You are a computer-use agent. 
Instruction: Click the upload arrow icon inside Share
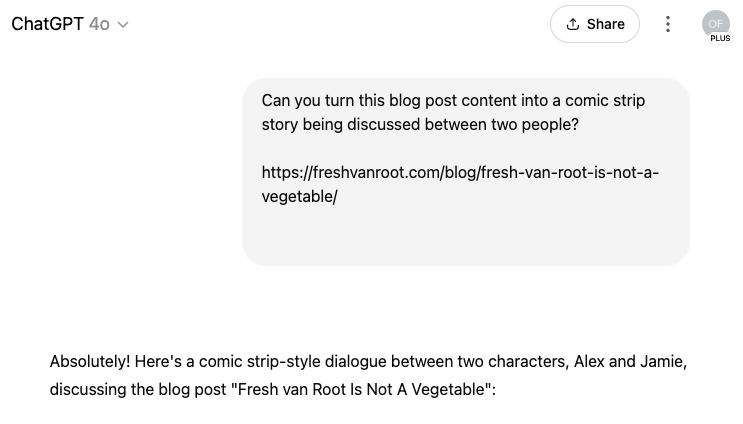click(572, 24)
